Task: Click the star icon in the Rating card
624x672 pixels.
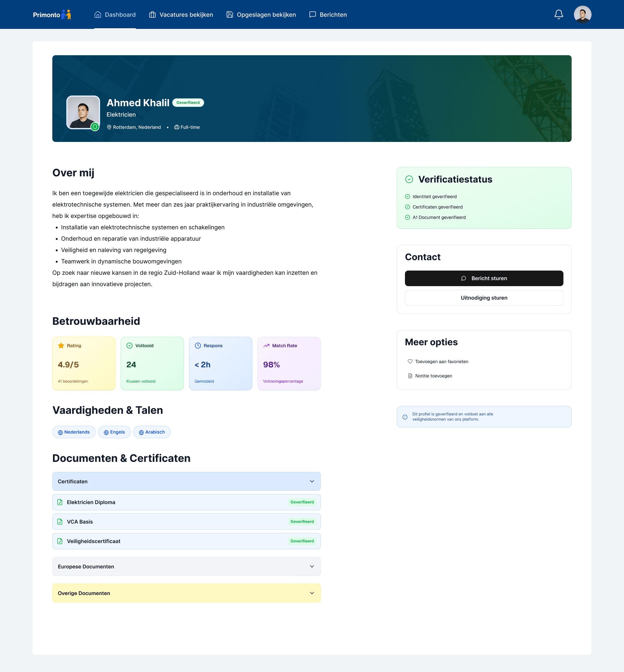Action: point(61,345)
